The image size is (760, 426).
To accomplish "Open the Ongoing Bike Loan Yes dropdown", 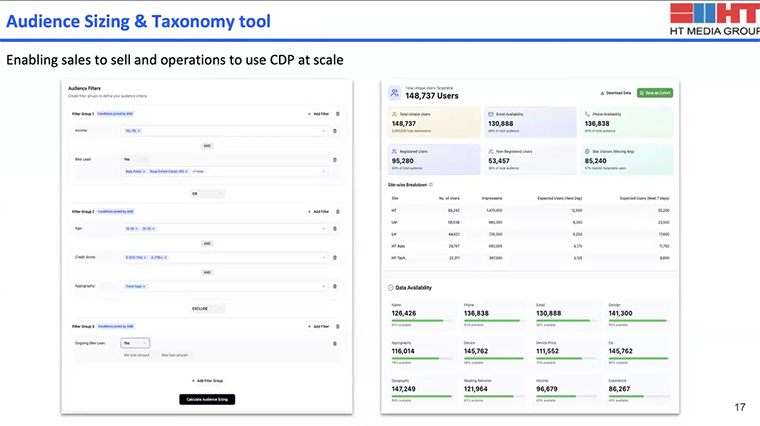I will click(x=135, y=343).
